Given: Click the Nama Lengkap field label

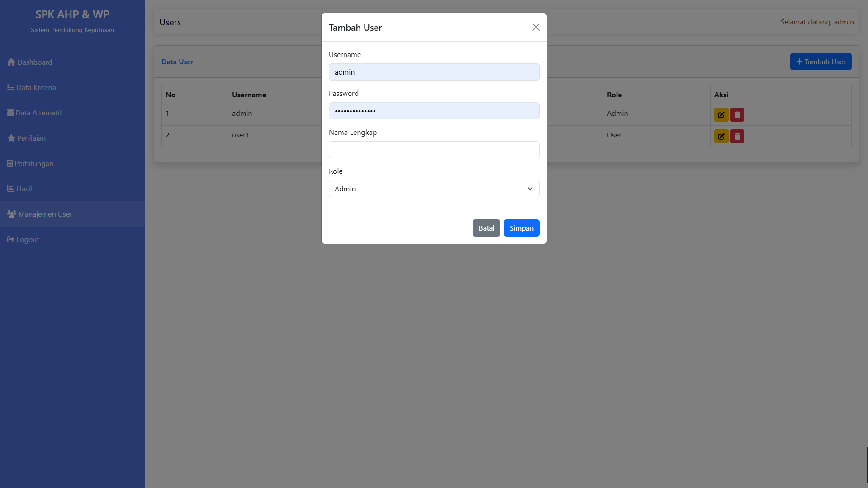Looking at the screenshot, I should click(353, 132).
